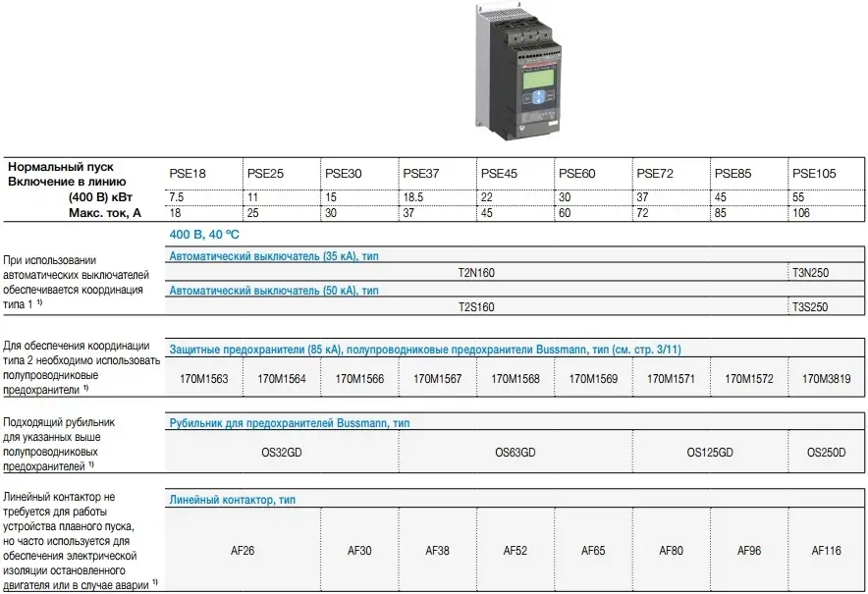Select switch type OS125GD
Viewport: 868px width, 594px height.
tap(710, 453)
